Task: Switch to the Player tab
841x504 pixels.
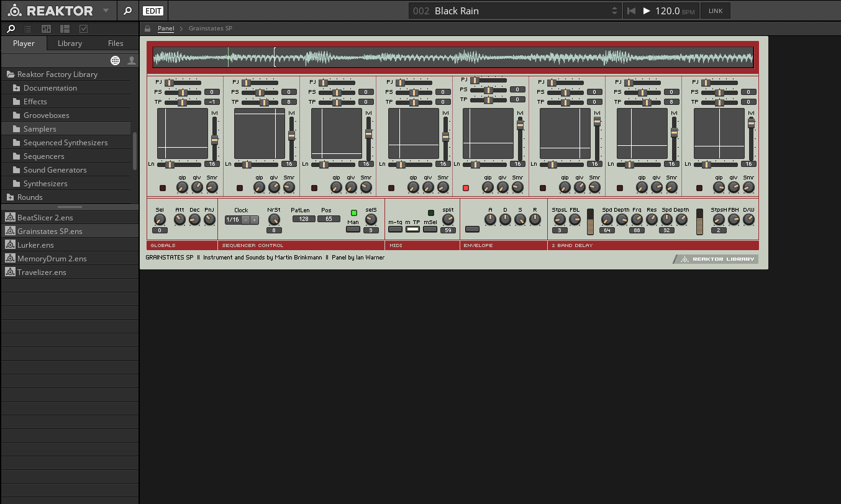Action: coord(24,43)
